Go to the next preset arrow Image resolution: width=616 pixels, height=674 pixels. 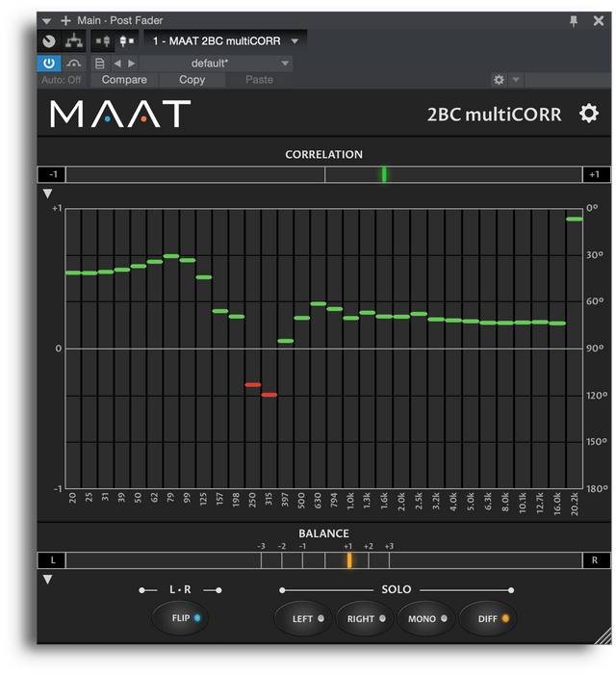coord(133,64)
